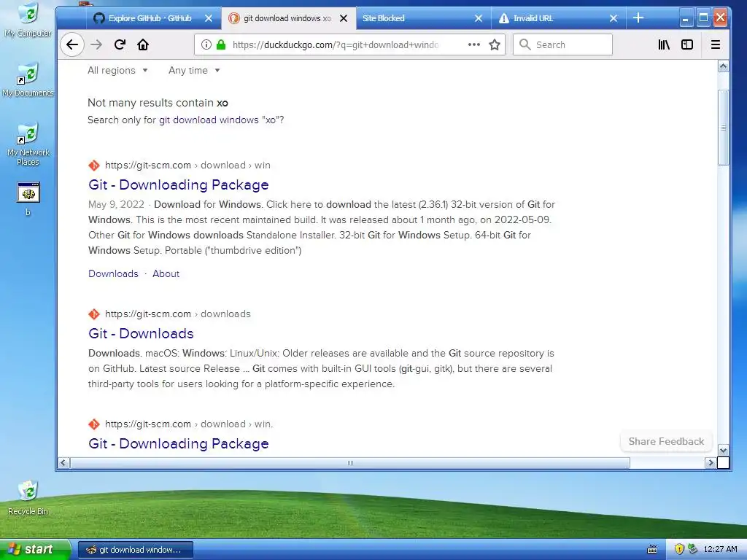Reload the current page
The height and width of the screenshot is (560, 747).
(120, 44)
